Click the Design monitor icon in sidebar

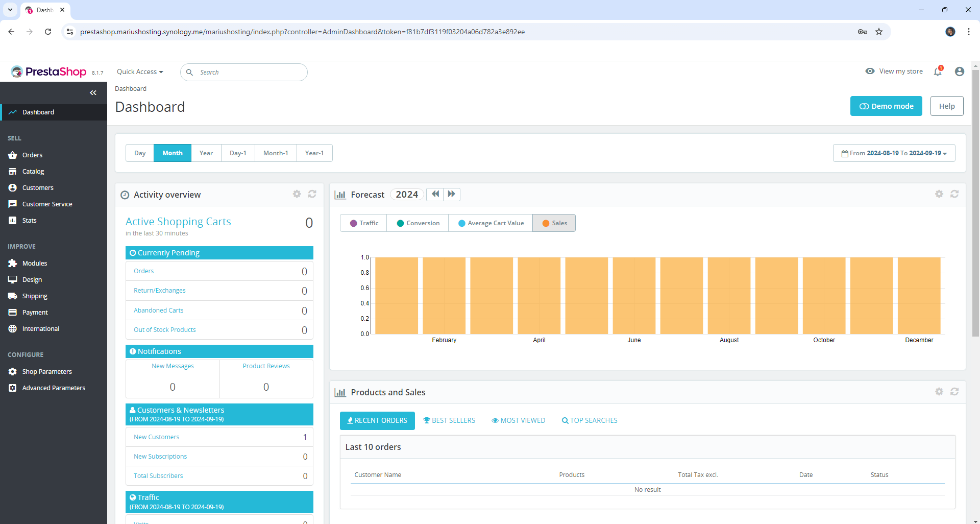pyautogui.click(x=13, y=279)
